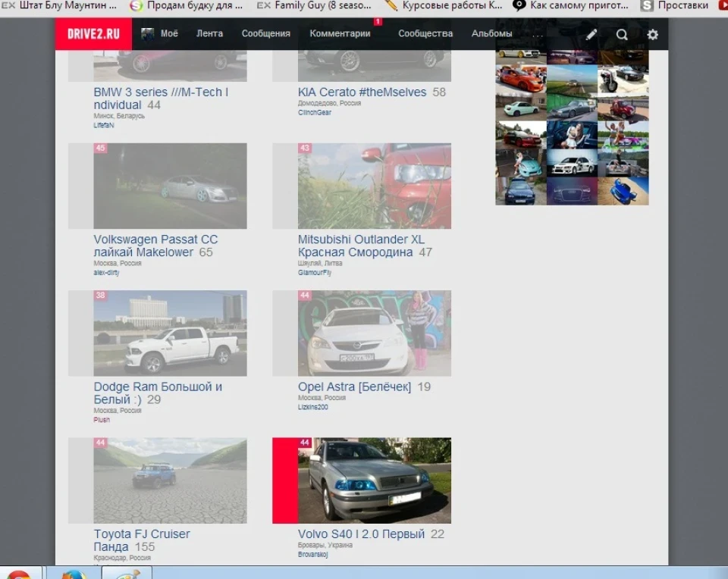Image resolution: width=728 pixels, height=579 pixels.
Task: Open user Plush profile
Action: (102, 419)
